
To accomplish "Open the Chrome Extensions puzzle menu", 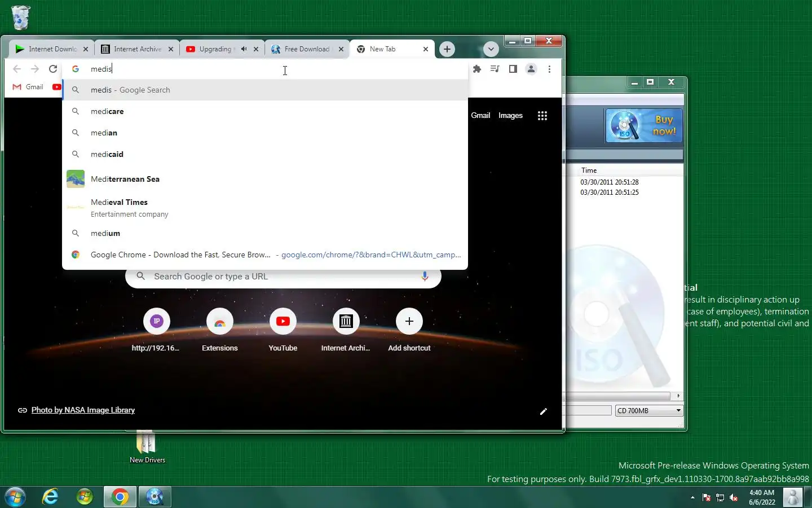I will (x=477, y=69).
